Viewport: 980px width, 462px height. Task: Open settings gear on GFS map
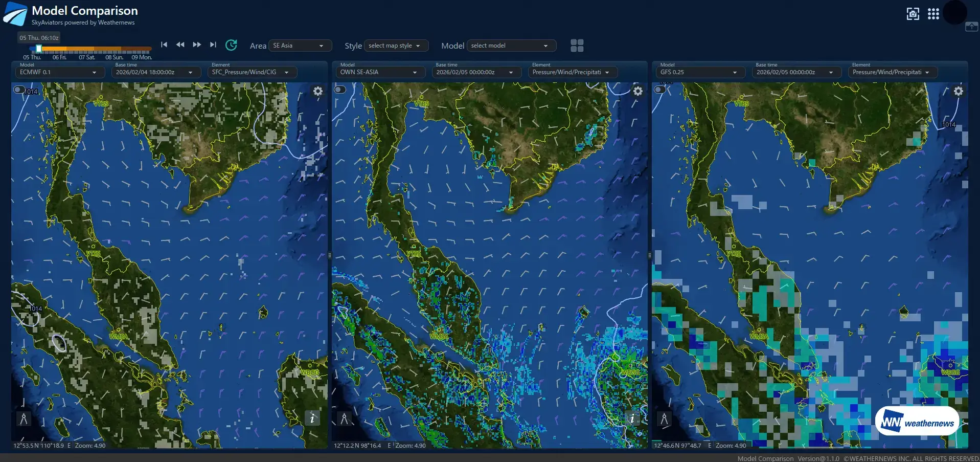click(958, 91)
